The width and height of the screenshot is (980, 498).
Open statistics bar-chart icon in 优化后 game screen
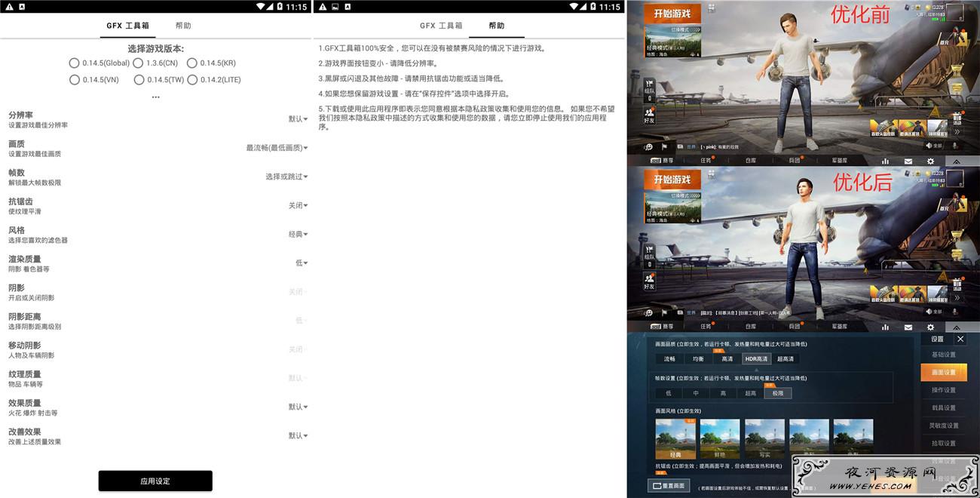click(x=886, y=327)
